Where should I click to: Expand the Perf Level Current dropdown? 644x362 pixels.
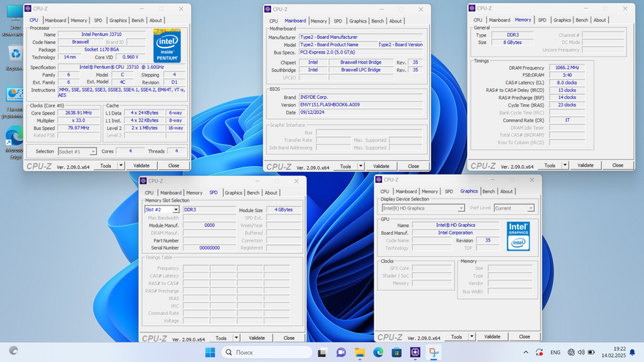pos(531,208)
